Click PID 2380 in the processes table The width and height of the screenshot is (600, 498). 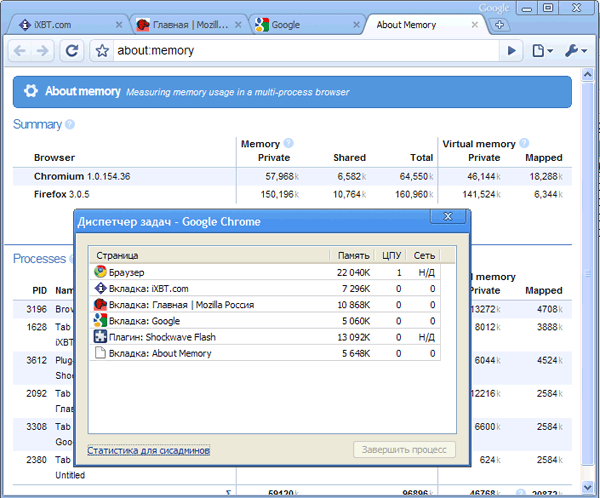tap(36, 460)
